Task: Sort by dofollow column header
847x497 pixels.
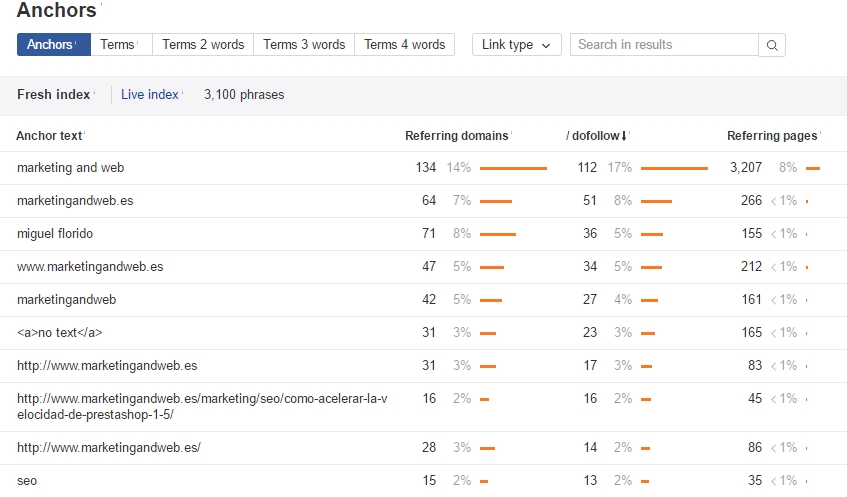Action: (x=592, y=136)
